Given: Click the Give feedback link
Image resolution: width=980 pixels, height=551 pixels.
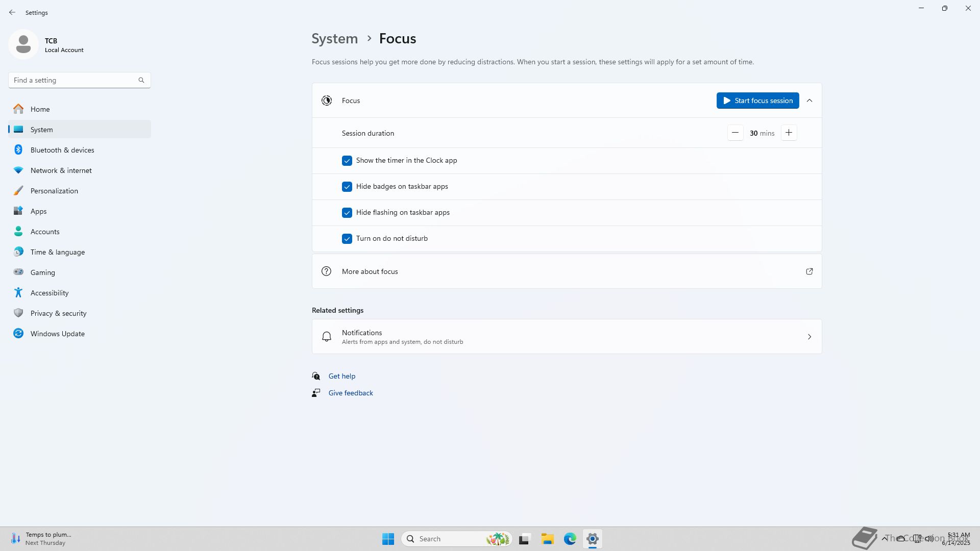Looking at the screenshot, I should (351, 393).
